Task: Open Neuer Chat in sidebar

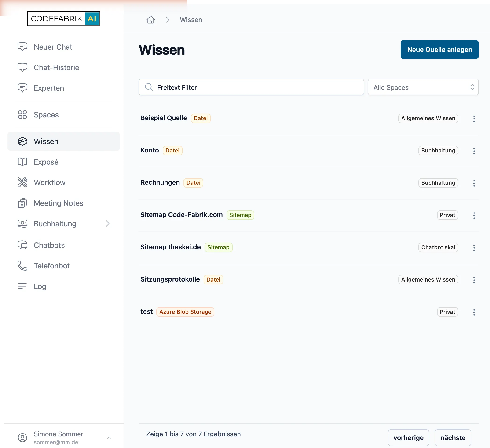Action: 64,47
